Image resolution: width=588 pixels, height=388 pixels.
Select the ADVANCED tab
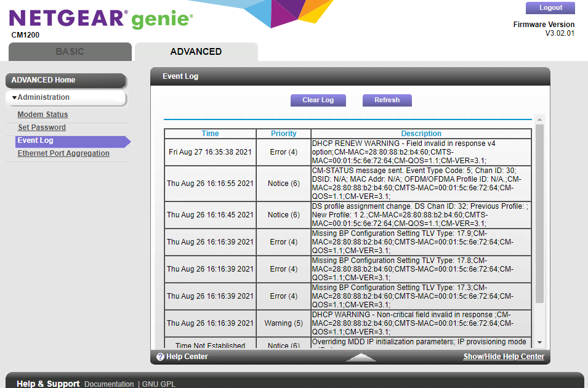click(196, 52)
